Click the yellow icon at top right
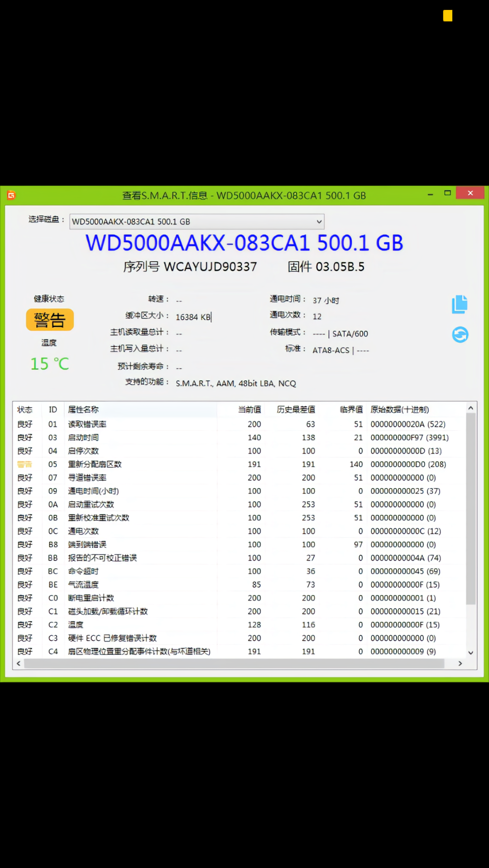 [448, 16]
